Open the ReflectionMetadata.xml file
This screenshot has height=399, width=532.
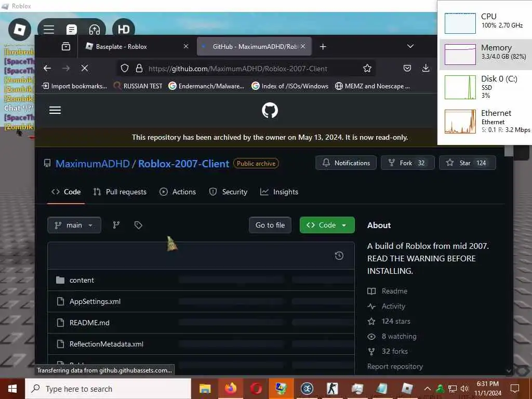[x=106, y=344]
